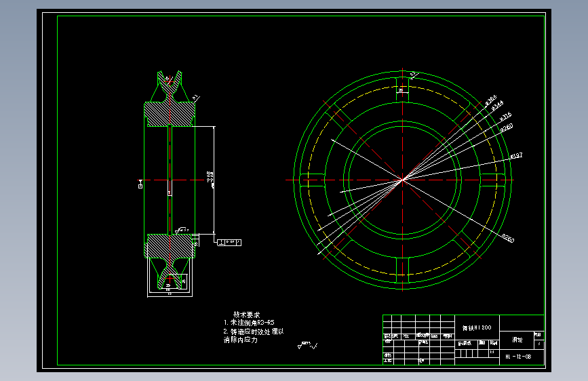Click the φ344 diameter dimension label
This screenshot has width=588, height=381.
(497, 106)
